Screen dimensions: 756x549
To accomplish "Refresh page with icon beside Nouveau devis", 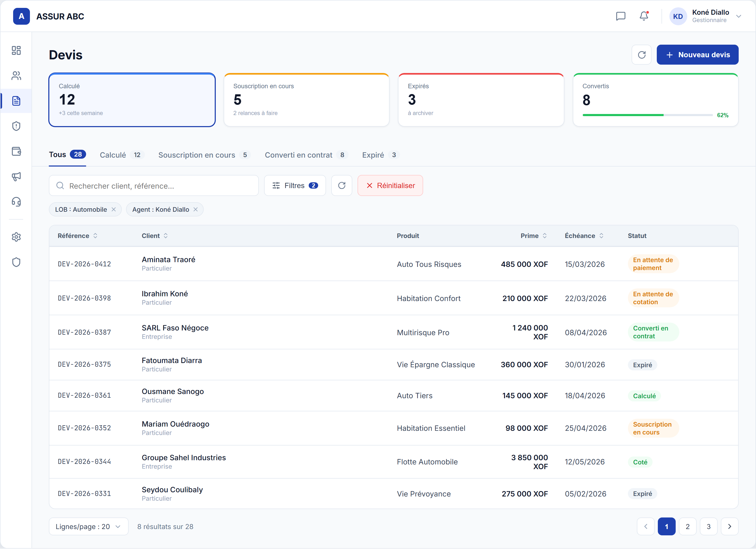I will [x=642, y=55].
